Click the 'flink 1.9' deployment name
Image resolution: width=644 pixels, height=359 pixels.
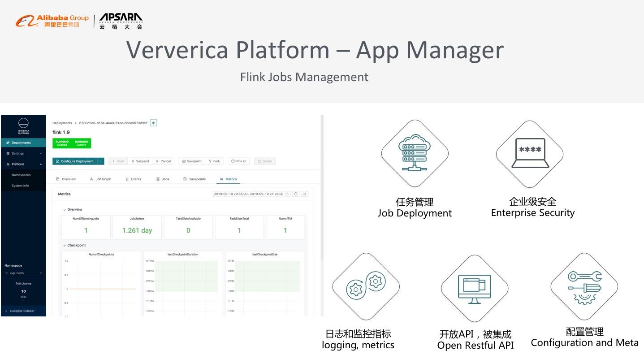point(61,133)
